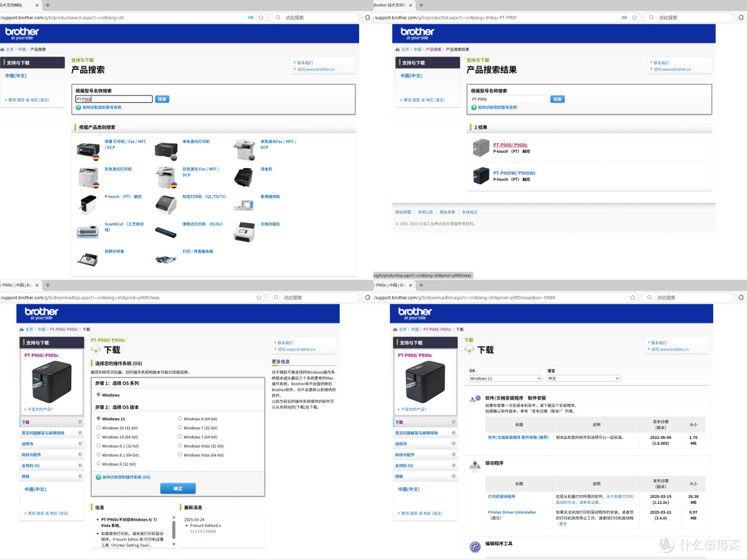Image resolution: width=747 pixels, height=560 pixels.
Task: Click the 'Not your product?' link on the OS selection page
Action: click(40, 409)
